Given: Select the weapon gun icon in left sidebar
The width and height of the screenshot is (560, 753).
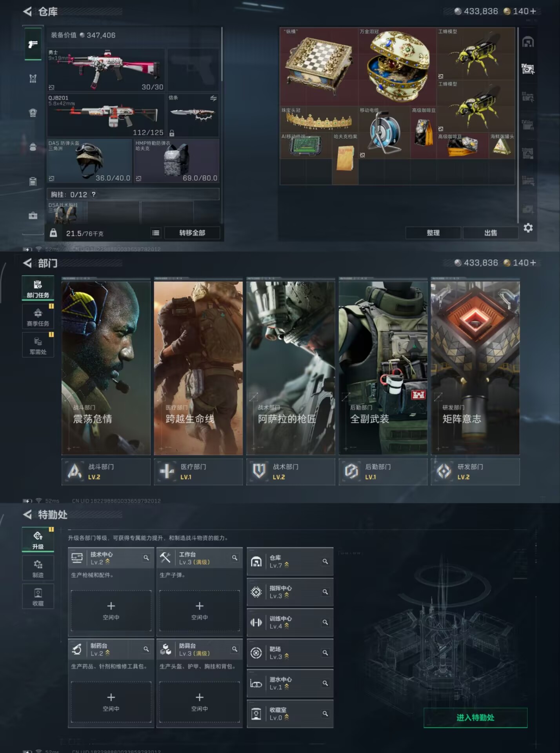Looking at the screenshot, I should [x=33, y=44].
